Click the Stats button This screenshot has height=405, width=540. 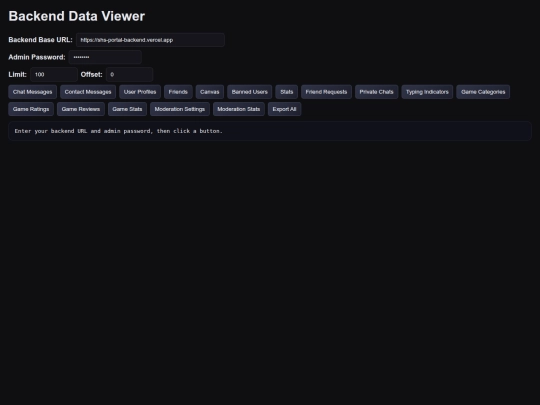pyautogui.click(x=287, y=92)
